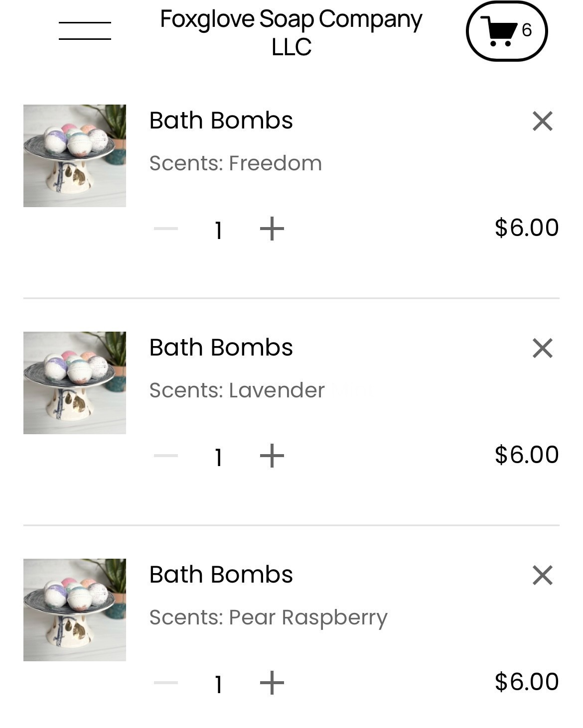
Task: Open Freedom Bath Bombs product thumbnail
Action: (x=75, y=156)
